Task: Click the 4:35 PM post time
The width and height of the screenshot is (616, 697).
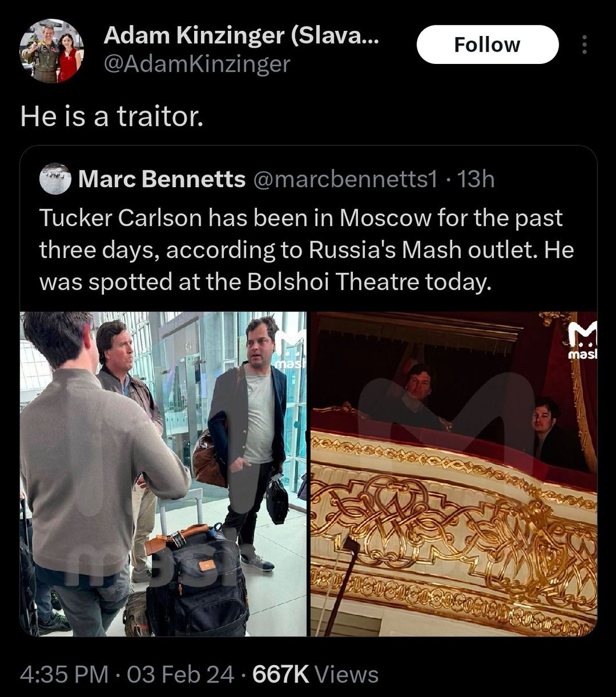Action: (x=64, y=674)
